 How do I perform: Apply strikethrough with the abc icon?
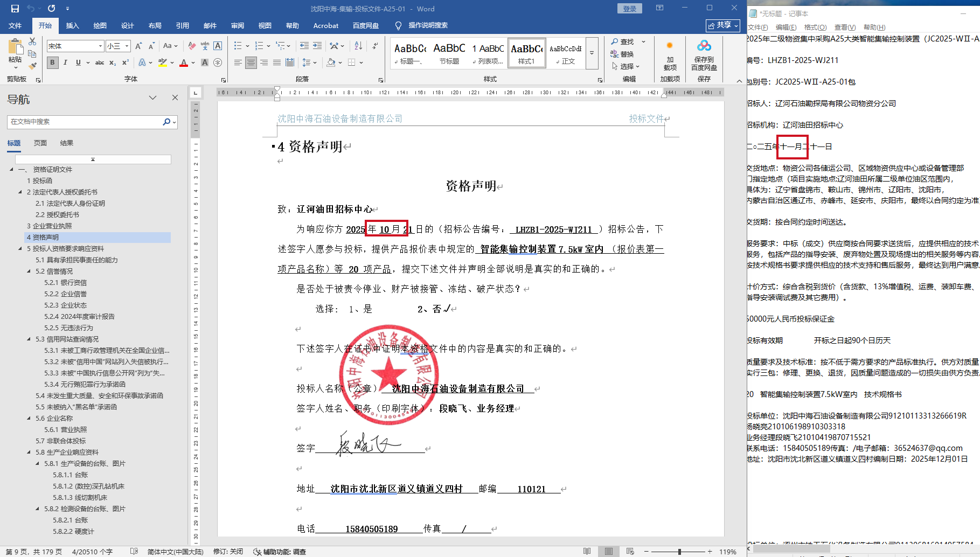pyautogui.click(x=100, y=62)
